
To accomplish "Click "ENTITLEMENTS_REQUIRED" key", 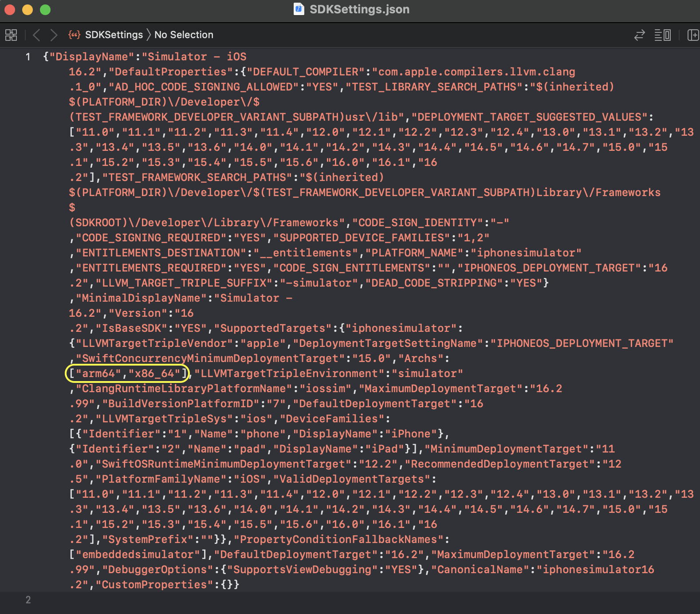I will tap(151, 268).
